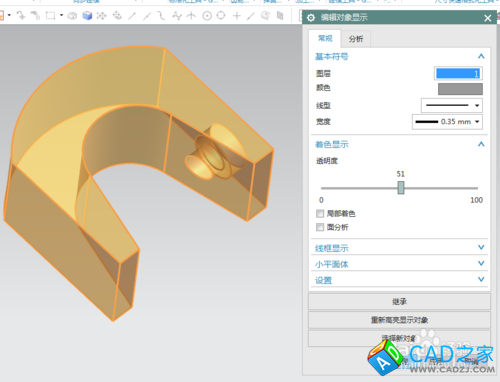500x382 pixels.
Task: Switch to the 分析 tab
Action: [x=356, y=39]
